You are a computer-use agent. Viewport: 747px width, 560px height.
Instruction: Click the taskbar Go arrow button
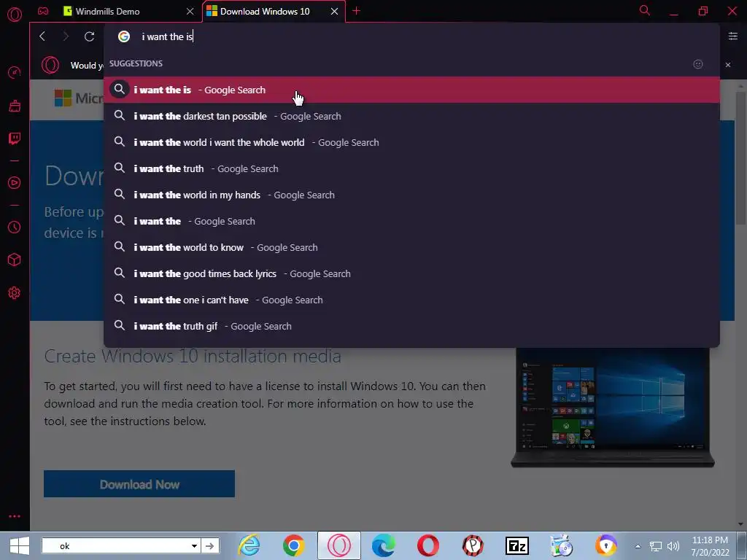[x=209, y=545]
